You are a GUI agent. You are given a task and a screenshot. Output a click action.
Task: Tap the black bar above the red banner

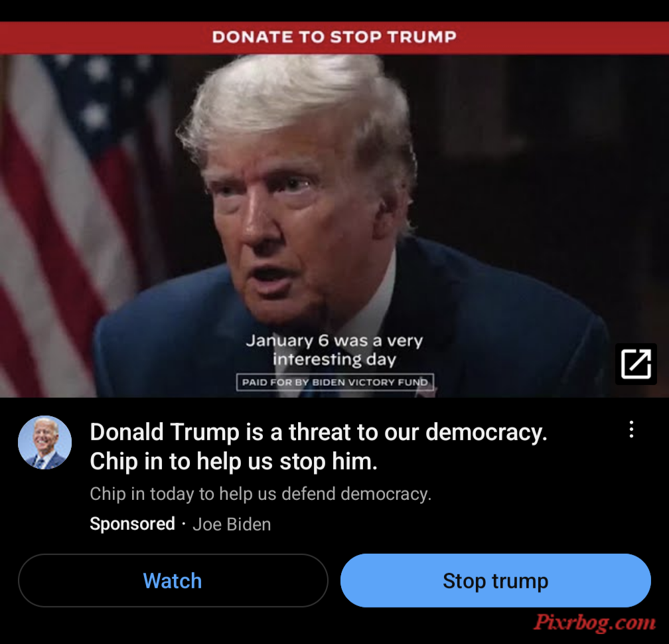pos(334,11)
